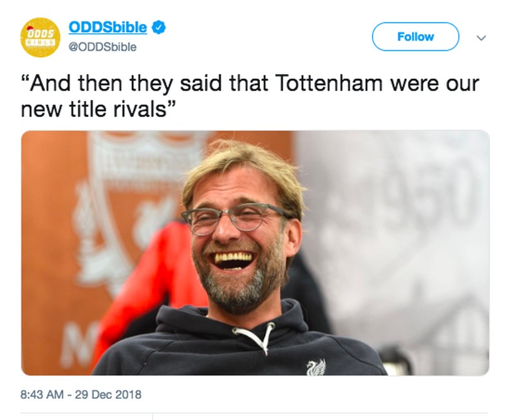Click the Liverpool crest on the hoodie
The width and height of the screenshot is (515, 420).
(316, 367)
